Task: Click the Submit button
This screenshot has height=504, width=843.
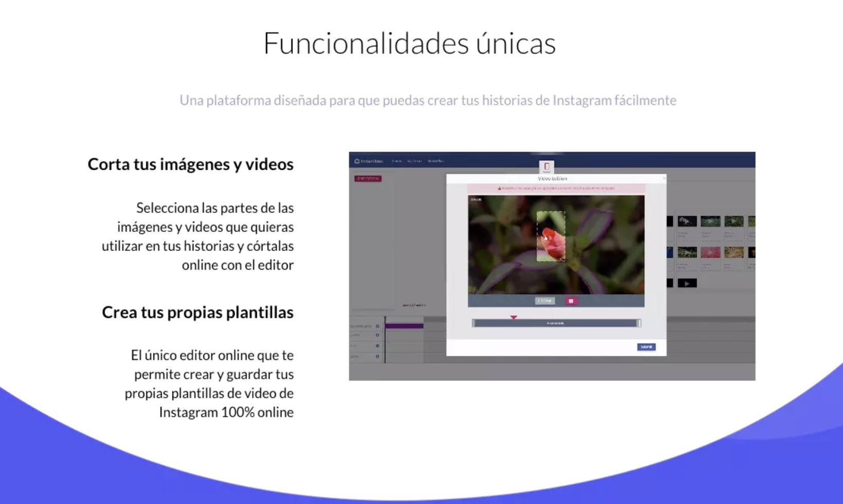Action: [646, 347]
